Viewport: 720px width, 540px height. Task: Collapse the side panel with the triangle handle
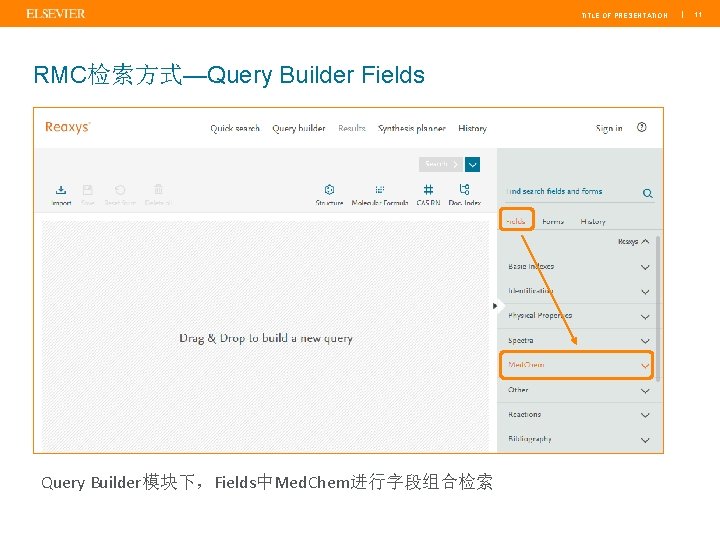(495, 306)
